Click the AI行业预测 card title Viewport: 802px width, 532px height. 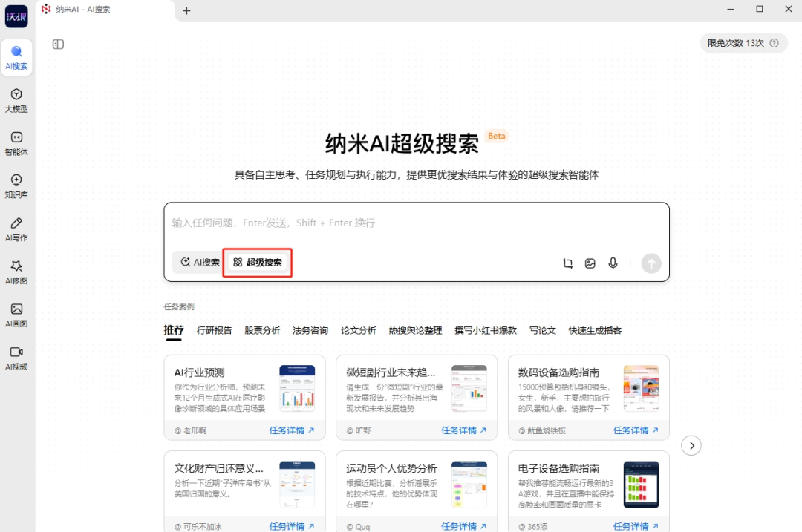(200, 372)
